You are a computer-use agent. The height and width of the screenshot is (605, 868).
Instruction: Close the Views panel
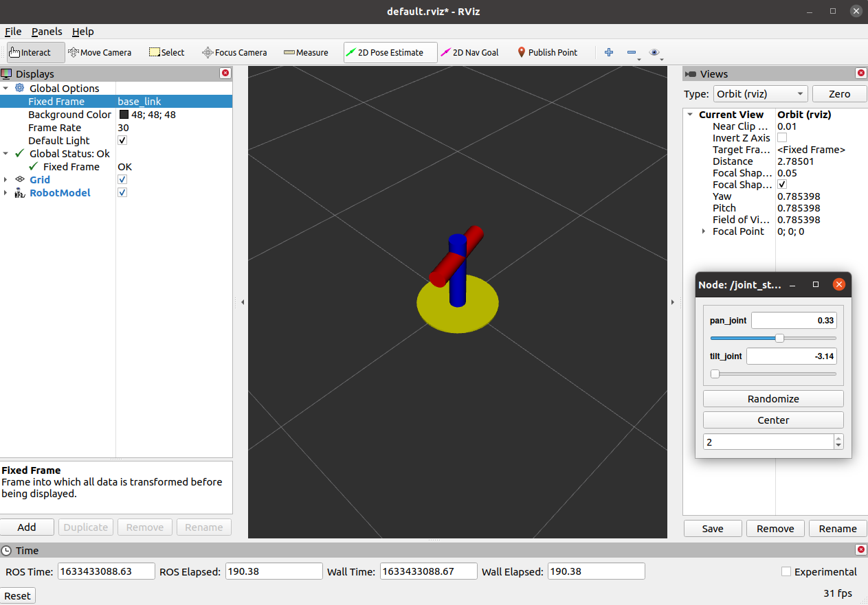[861, 73]
